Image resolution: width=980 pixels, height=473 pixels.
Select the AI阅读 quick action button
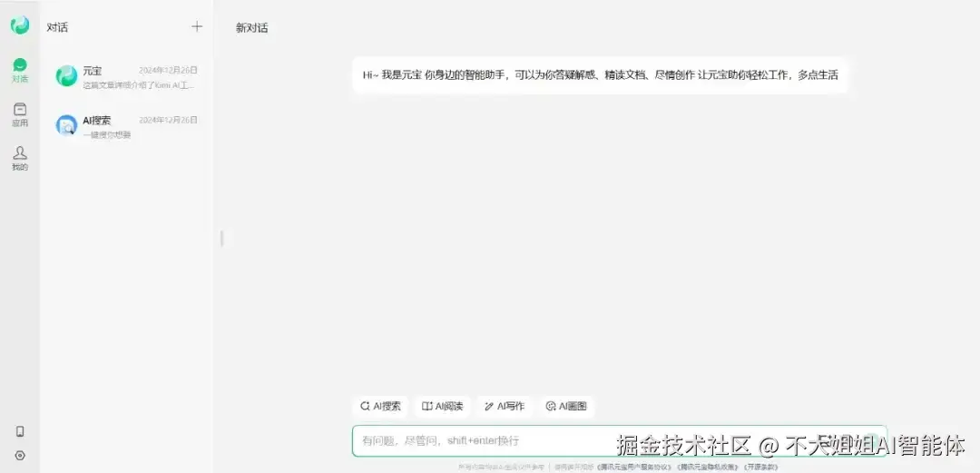pos(443,406)
